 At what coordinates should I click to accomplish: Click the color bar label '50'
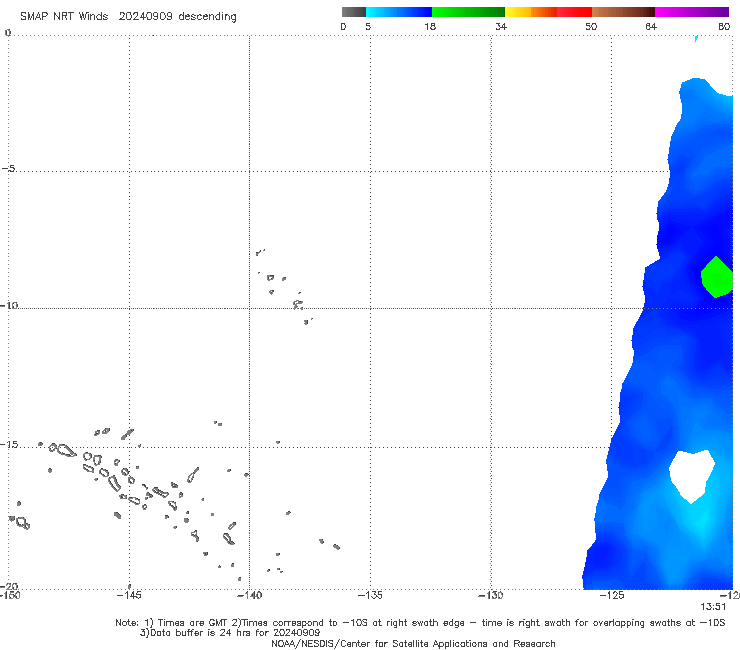pyautogui.click(x=591, y=26)
